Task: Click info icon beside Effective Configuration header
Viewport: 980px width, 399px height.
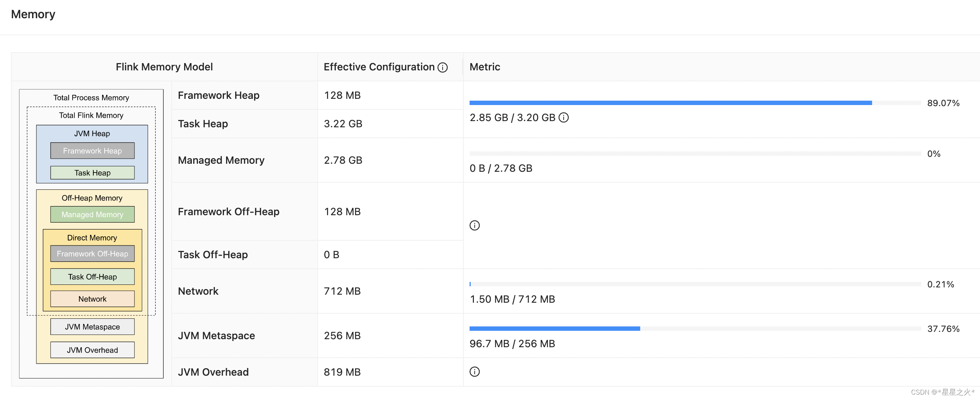Action: coord(443,67)
